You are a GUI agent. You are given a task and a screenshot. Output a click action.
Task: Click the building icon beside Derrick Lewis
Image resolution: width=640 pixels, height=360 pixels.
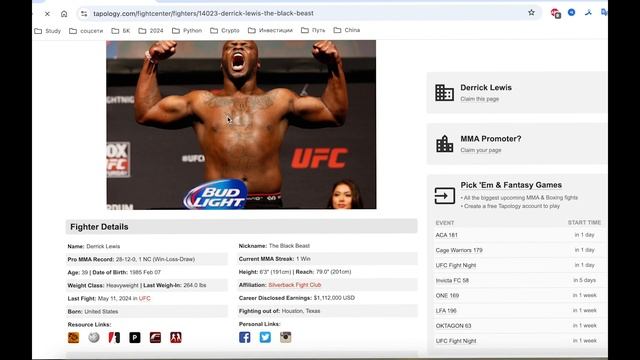(x=444, y=93)
